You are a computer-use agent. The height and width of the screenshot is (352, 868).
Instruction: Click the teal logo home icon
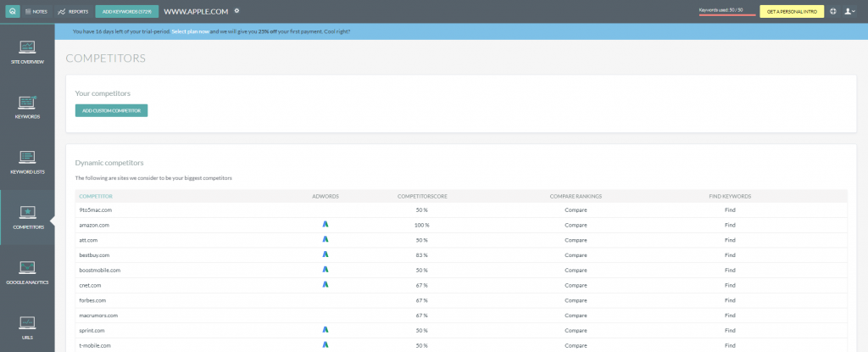13,11
